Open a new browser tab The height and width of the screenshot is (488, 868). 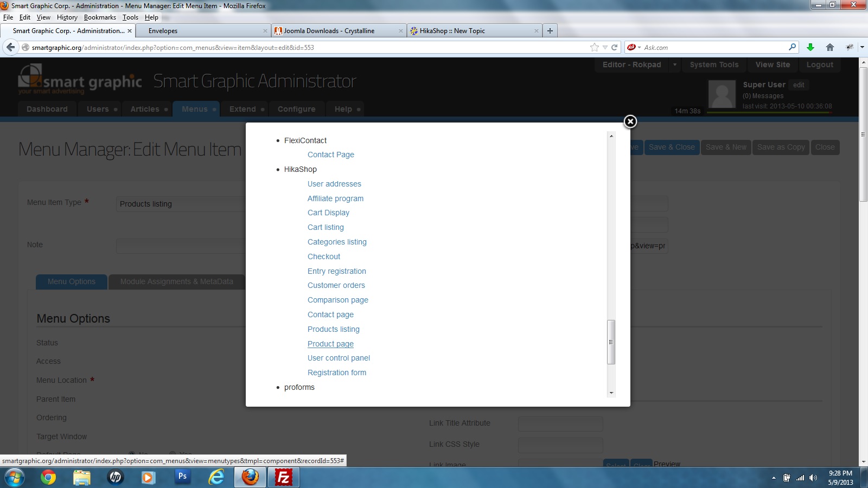click(550, 31)
